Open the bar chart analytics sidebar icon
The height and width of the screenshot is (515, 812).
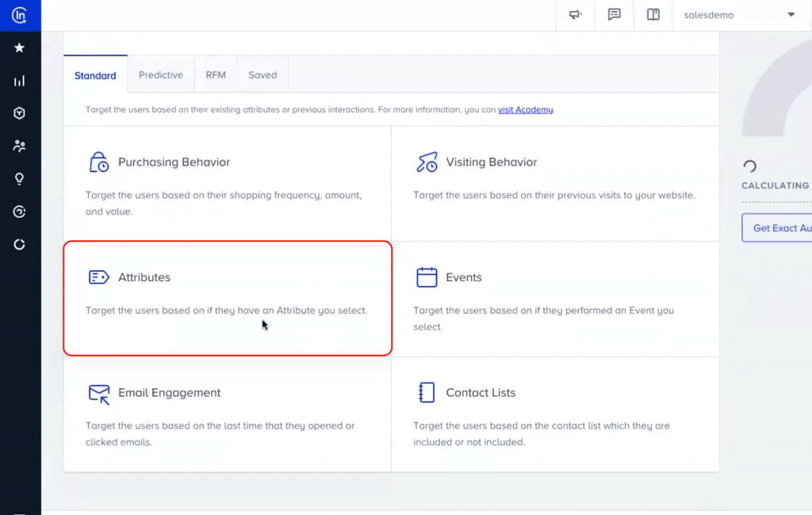click(x=20, y=81)
